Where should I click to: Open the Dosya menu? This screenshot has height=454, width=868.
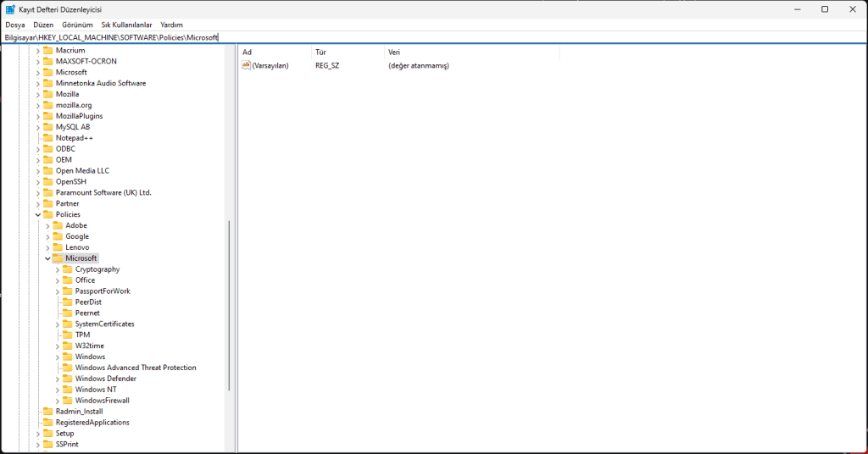pos(14,25)
